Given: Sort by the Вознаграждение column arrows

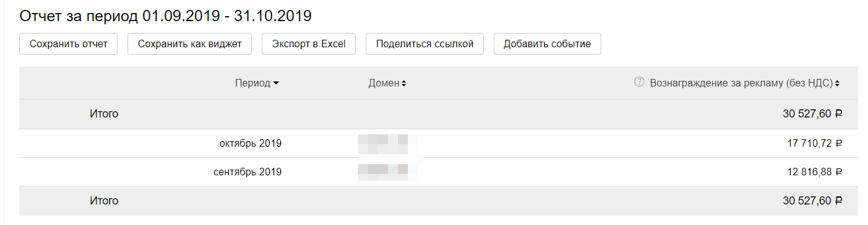Looking at the screenshot, I should click(x=838, y=83).
